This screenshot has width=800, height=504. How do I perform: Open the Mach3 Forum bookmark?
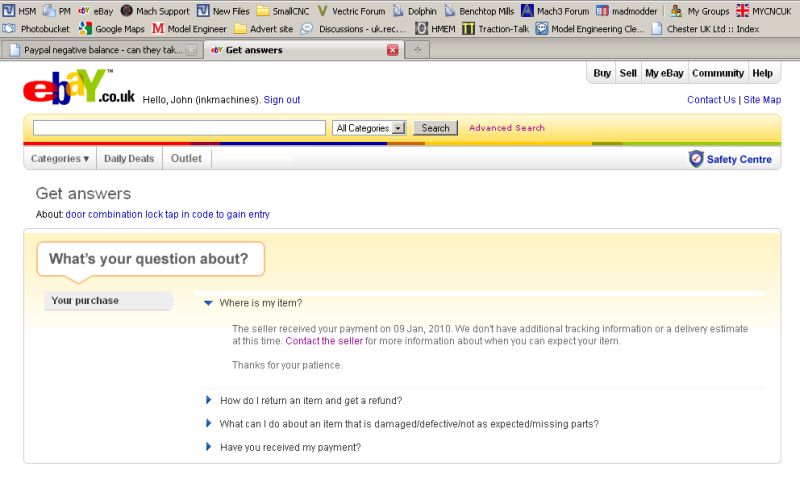click(555, 11)
